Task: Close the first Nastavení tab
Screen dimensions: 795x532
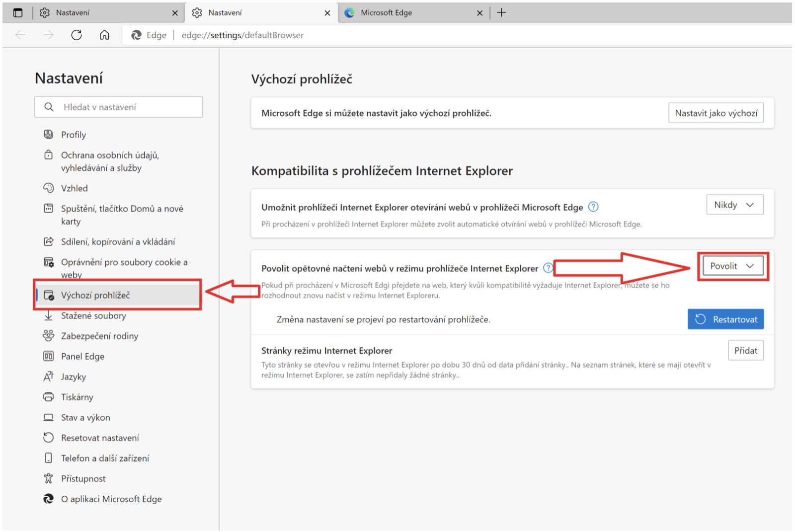Action: [x=175, y=13]
